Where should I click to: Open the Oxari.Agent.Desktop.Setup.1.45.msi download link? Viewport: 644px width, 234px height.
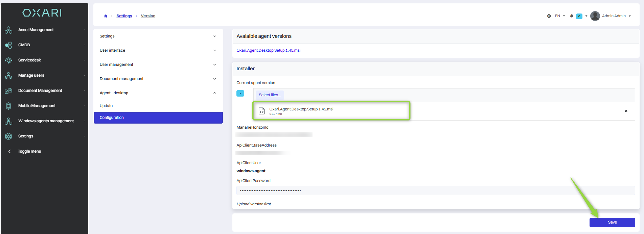tap(268, 50)
